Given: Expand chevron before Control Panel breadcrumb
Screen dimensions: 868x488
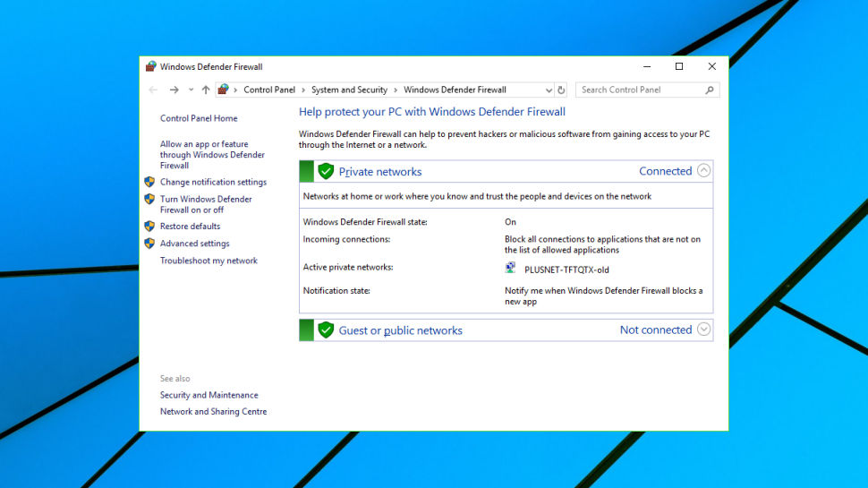Looking at the screenshot, I should pos(235,90).
